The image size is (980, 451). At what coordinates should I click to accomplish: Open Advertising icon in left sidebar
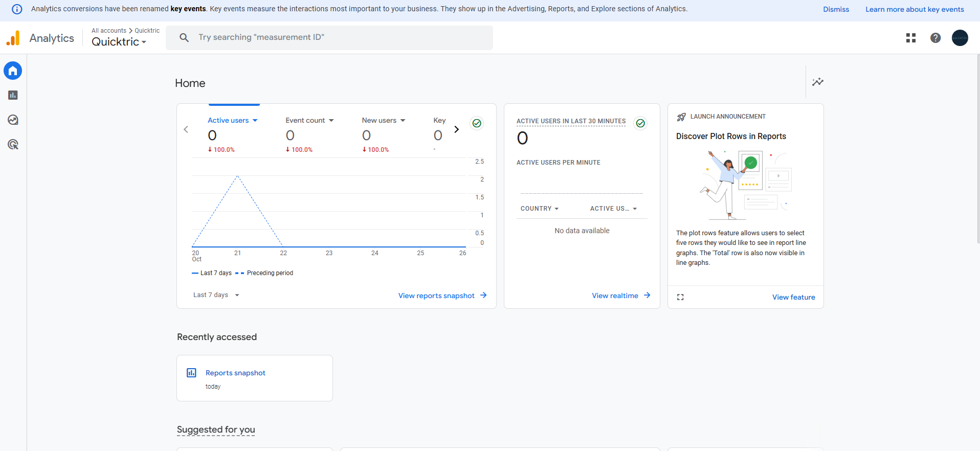click(x=13, y=144)
